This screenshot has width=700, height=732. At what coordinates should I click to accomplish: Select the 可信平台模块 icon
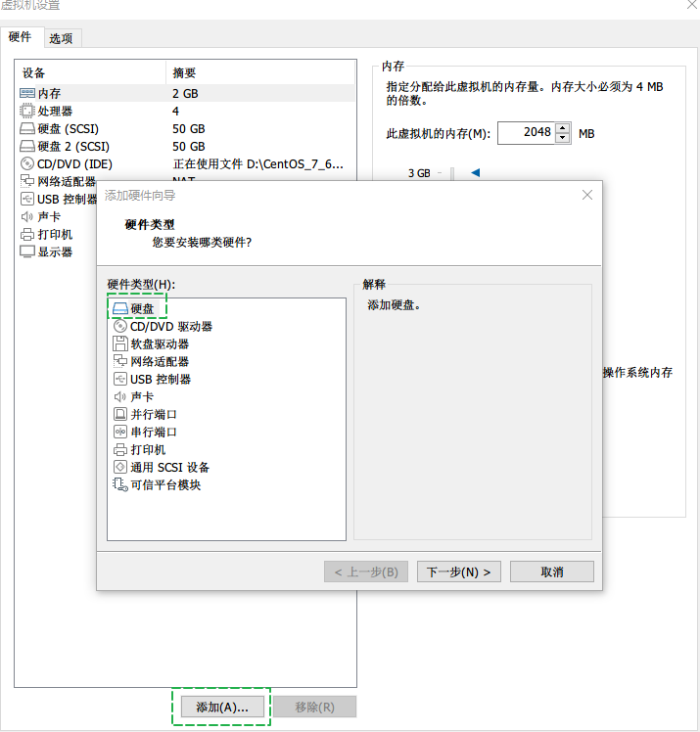[120, 485]
